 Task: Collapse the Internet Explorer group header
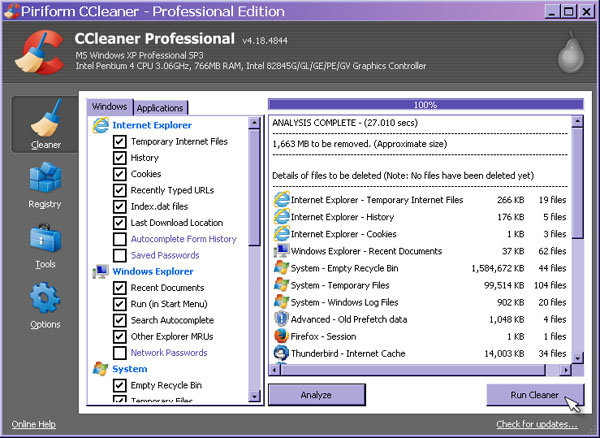point(151,125)
